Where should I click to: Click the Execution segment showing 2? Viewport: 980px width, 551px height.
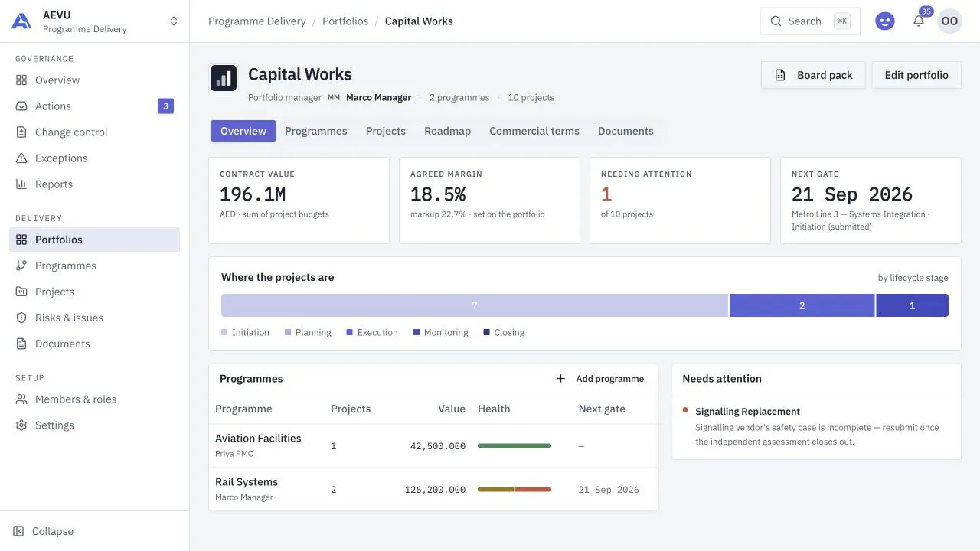pos(802,305)
